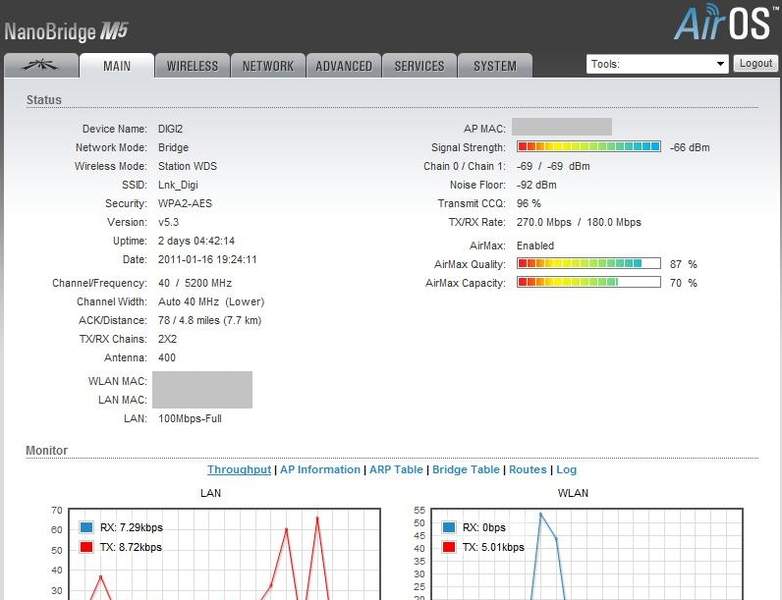Click the LAN throughput chart
782x600 pixels.
pyautogui.click(x=224, y=554)
